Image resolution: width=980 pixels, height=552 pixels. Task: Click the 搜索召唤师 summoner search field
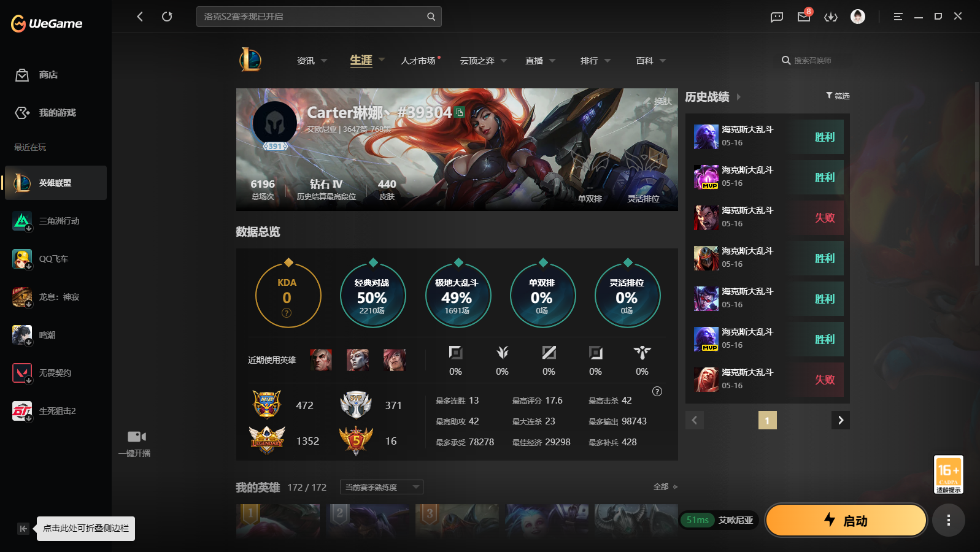812,61
